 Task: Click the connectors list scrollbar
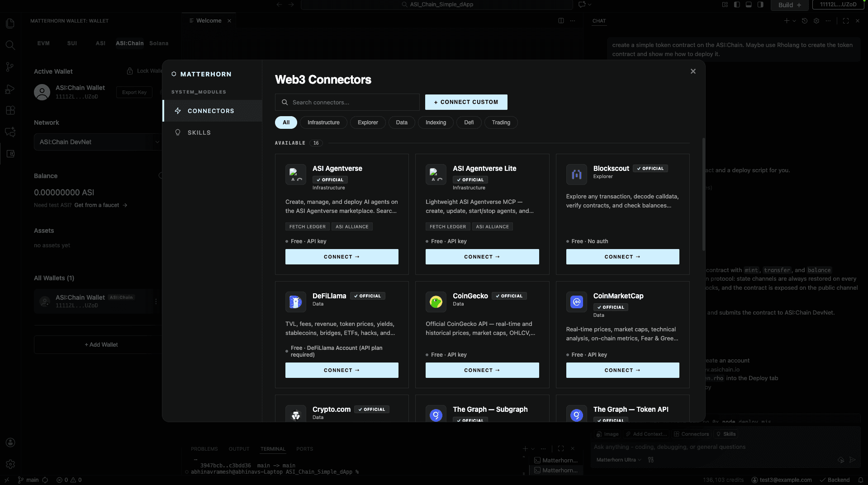703,194
